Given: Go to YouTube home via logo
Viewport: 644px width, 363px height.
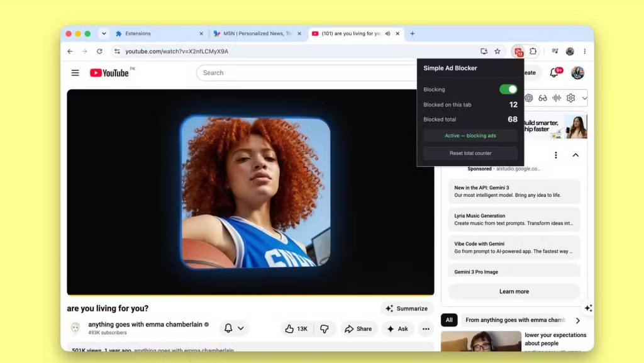Looking at the screenshot, I should [109, 73].
